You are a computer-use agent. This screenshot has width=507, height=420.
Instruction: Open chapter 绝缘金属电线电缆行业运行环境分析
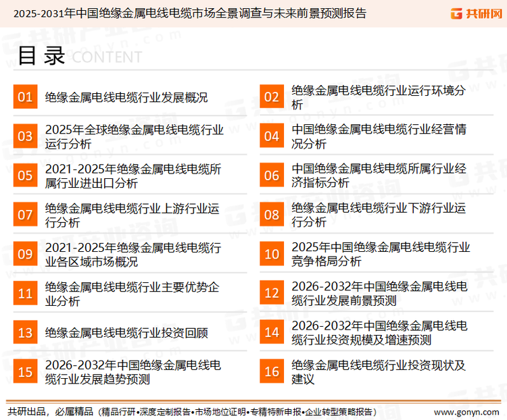point(379,97)
